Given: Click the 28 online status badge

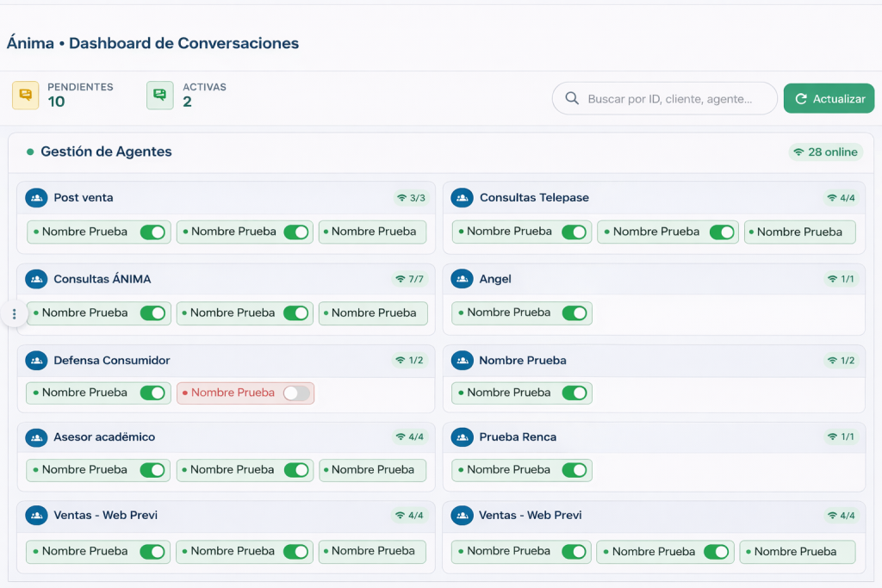Looking at the screenshot, I should (x=825, y=152).
